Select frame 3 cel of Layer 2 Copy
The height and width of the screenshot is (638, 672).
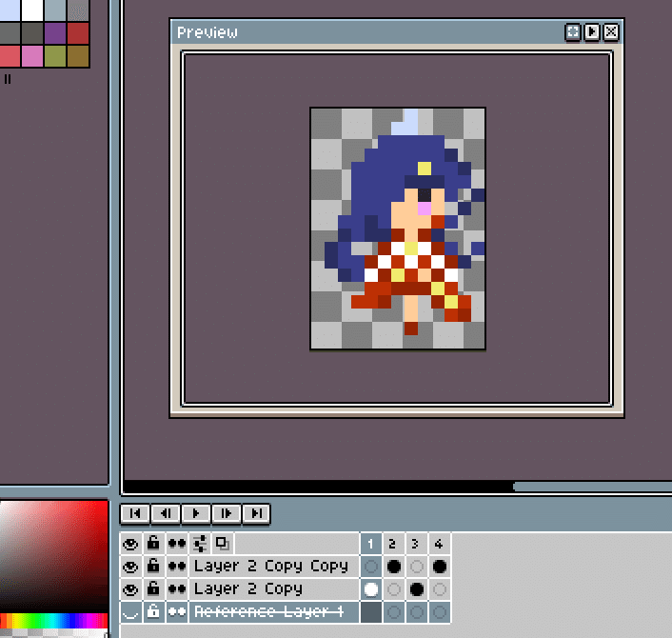[417, 589]
